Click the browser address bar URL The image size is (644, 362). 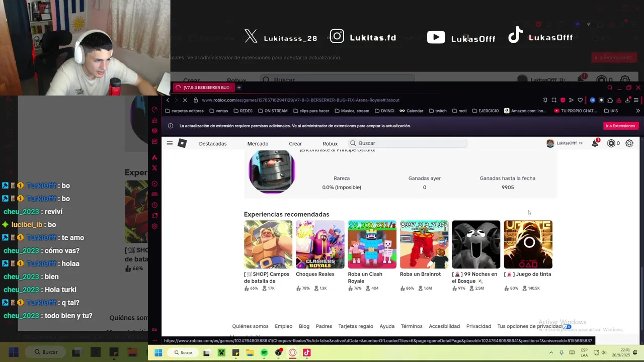(x=300, y=100)
